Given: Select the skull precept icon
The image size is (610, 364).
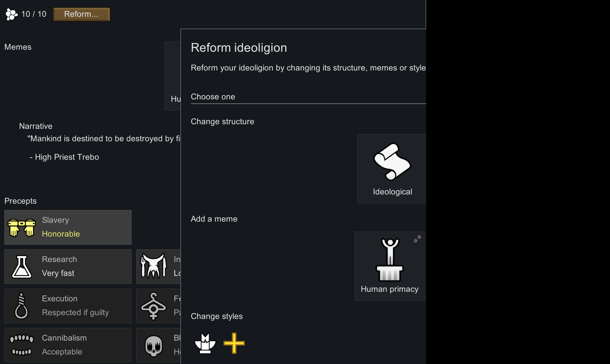Looking at the screenshot, I should point(154,346).
